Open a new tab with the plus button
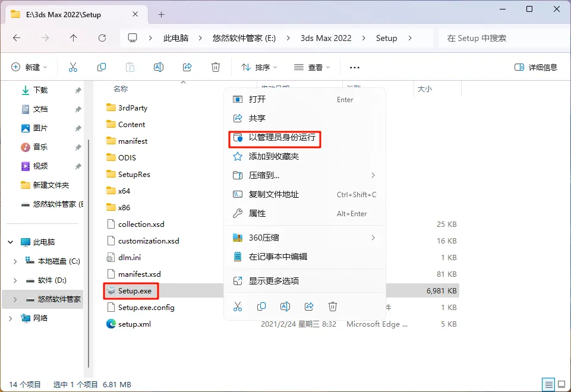This screenshot has width=571, height=392. 162,15
